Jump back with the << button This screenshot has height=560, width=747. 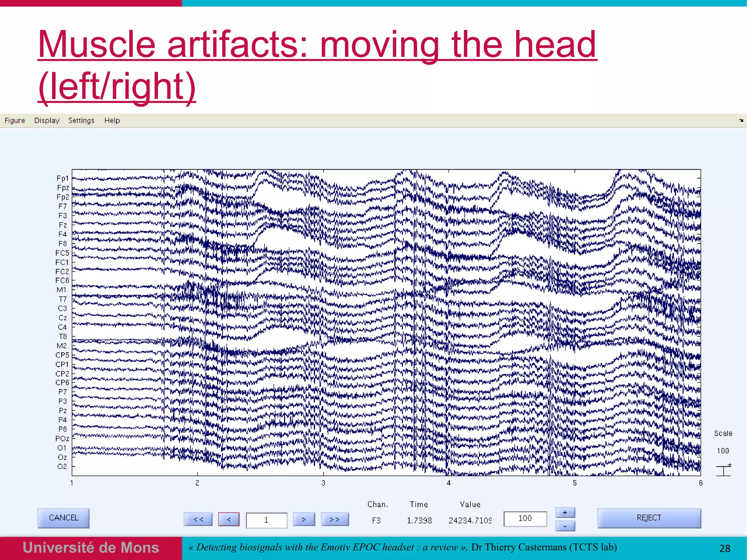coord(198,519)
